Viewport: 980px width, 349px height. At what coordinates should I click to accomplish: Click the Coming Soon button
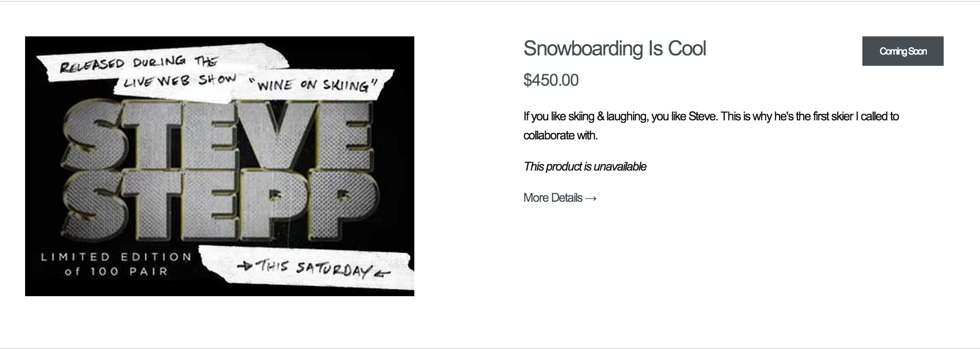click(x=903, y=51)
